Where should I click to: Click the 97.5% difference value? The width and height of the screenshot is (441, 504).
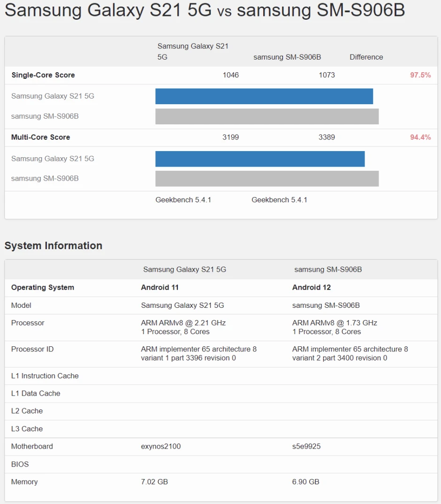click(x=420, y=75)
